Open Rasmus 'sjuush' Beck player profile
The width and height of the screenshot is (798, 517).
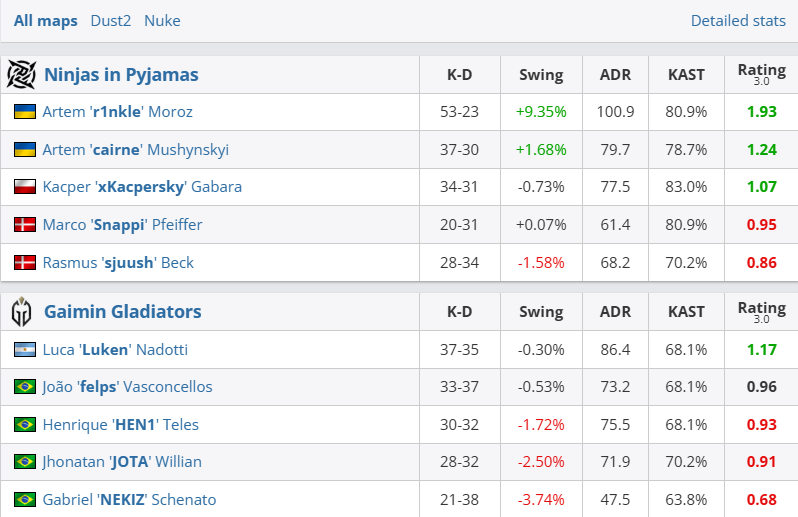(x=118, y=262)
